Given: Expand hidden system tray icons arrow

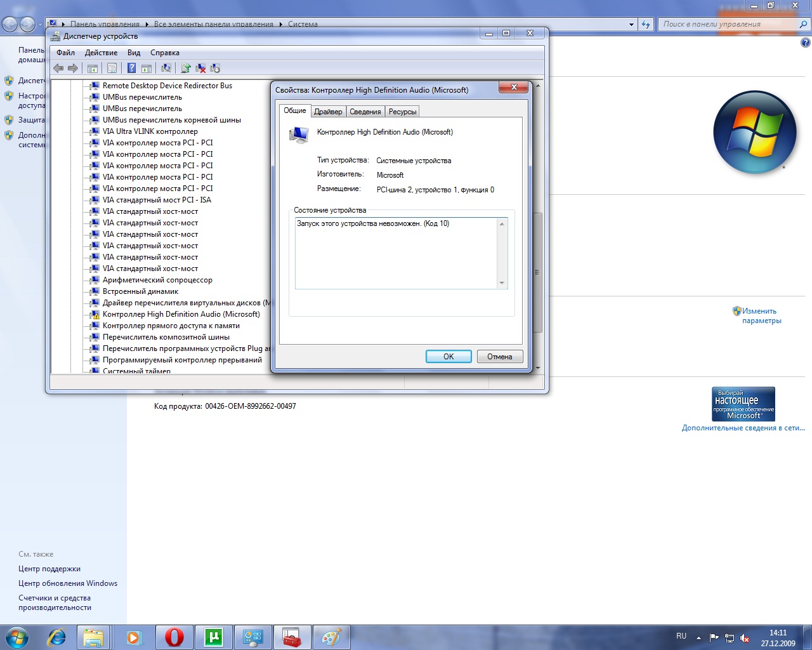Looking at the screenshot, I should (x=698, y=638).
